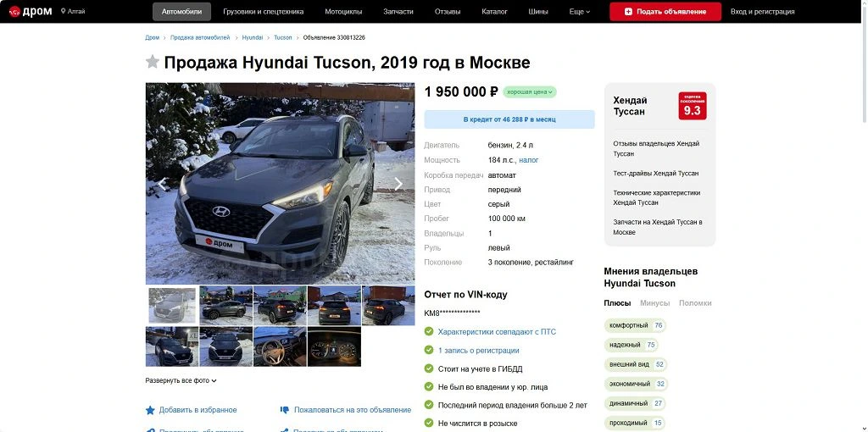868x432 pixels.
Task: Open Каталог in top navigation
Action: coord(494,11)
